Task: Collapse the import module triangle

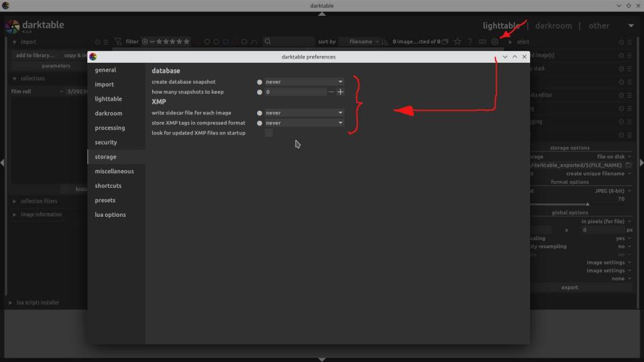Action: [14, 42]
